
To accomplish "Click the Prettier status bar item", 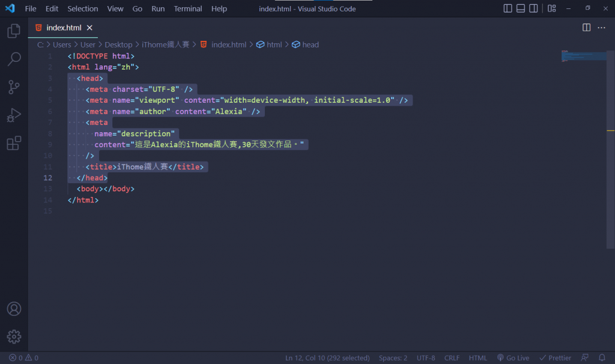I will (556, 358).
